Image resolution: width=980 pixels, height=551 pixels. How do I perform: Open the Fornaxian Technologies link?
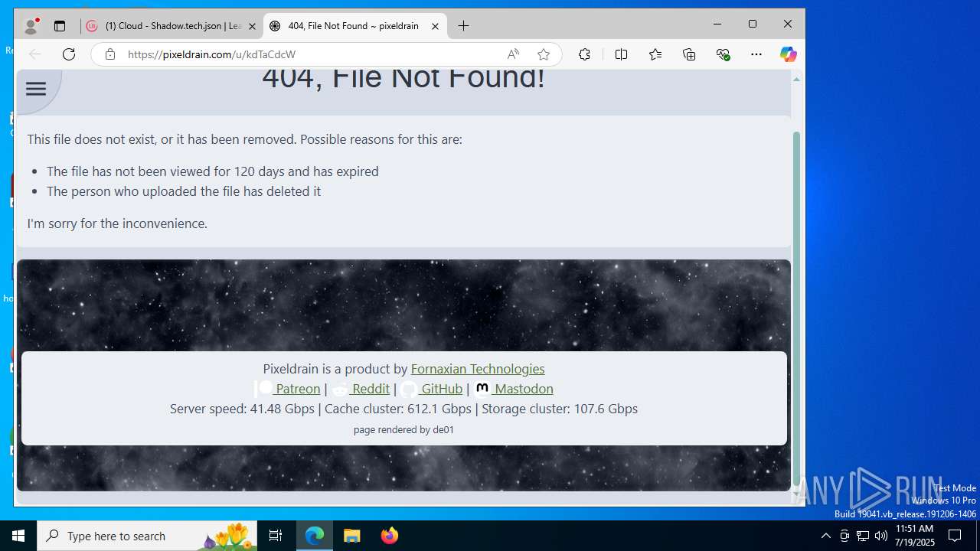coord(478,369)
